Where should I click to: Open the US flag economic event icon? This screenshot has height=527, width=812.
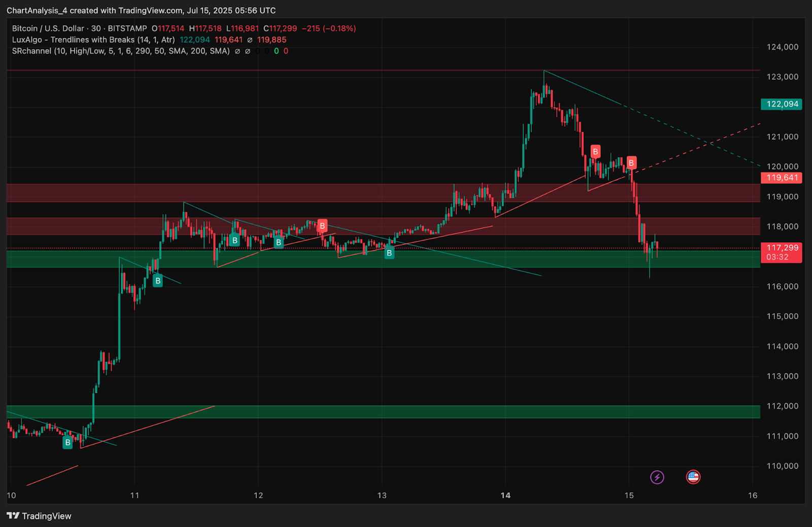point(693,477)
